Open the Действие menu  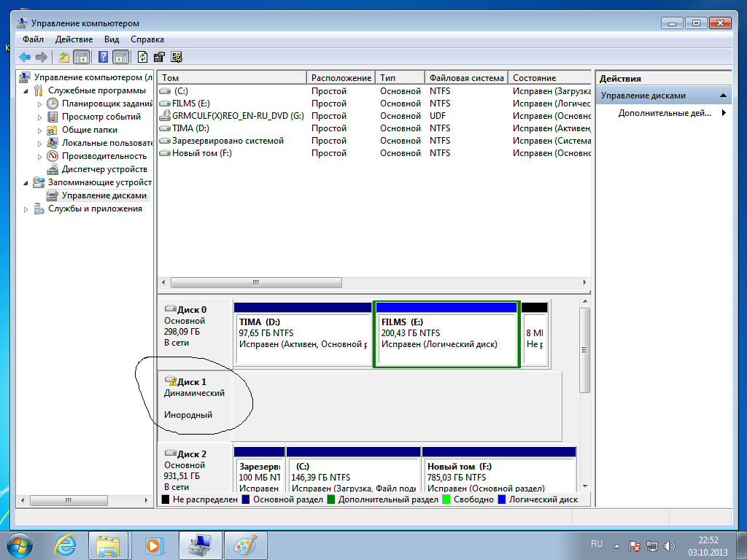pos(73,39)
